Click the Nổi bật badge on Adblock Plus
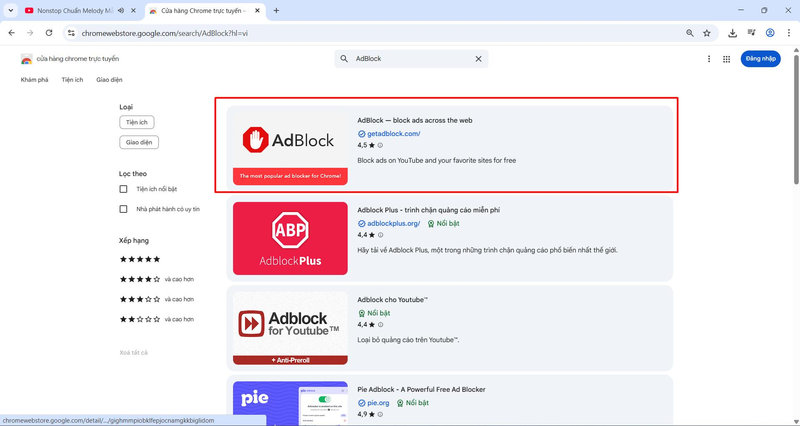Screen dimensions: 800x426 click(443, 223)
